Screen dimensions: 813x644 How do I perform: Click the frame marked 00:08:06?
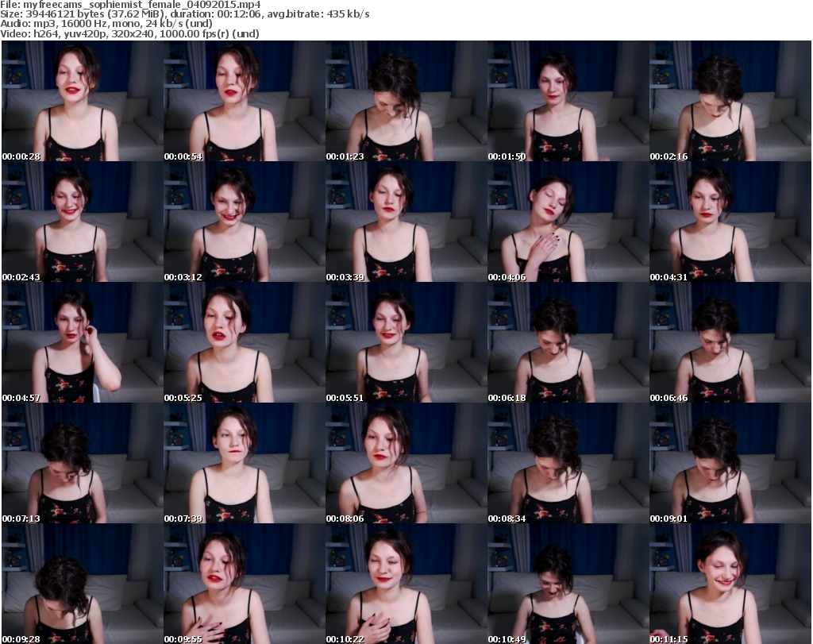(x=406, y=464)
